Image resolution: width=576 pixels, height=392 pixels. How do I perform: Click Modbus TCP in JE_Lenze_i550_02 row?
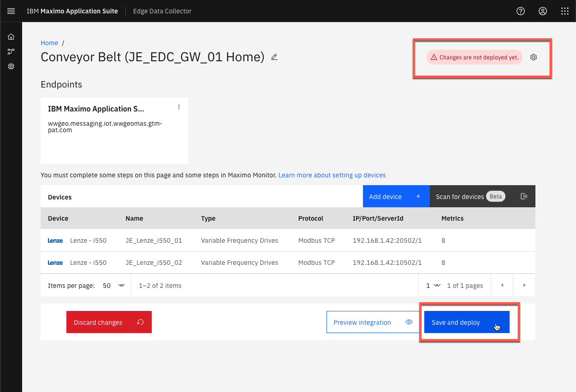[x=316, y=263]
